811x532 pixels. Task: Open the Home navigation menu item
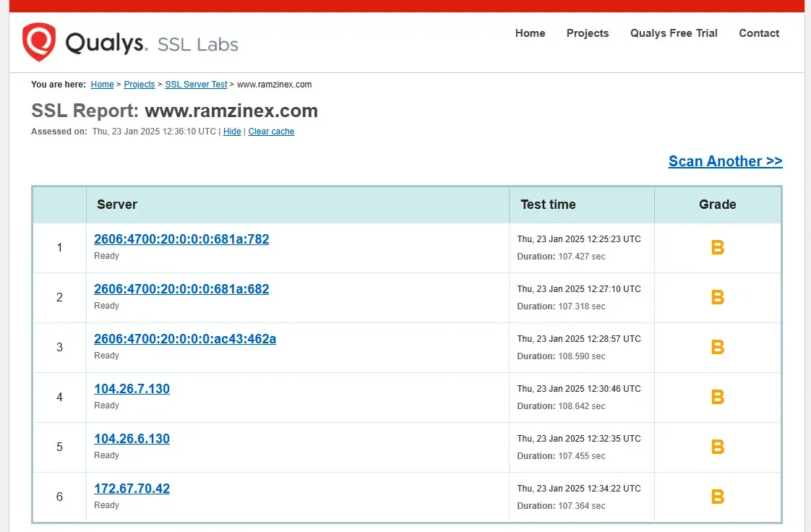530,33
